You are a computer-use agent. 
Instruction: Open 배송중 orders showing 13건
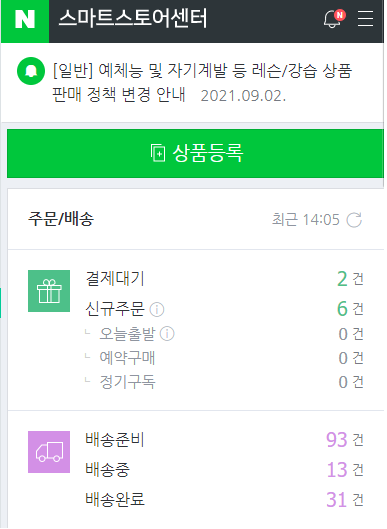click(225, 469)
